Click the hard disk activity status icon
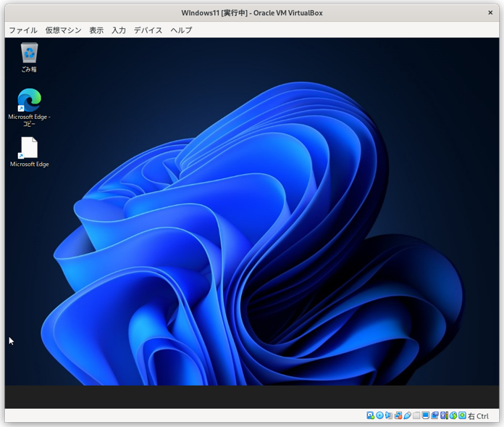 click(x=370, y=415)
